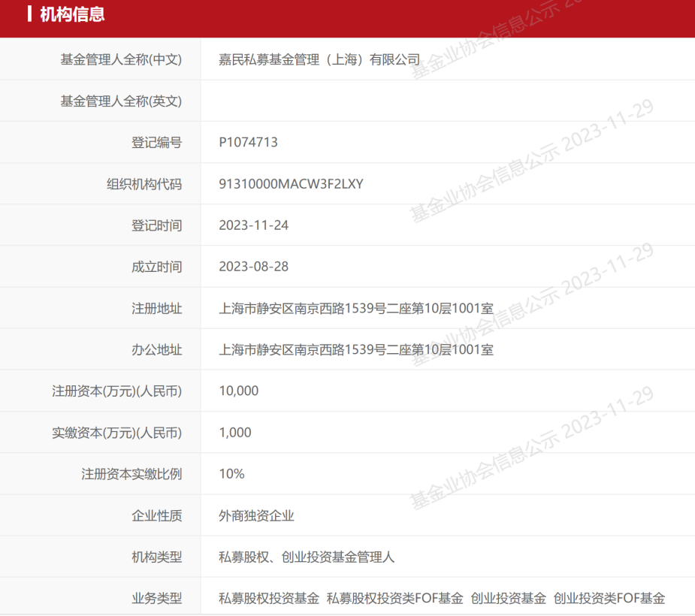Select founding date 2023-08-28
Image resolution: width=695 pixels, height=616 pixels.
[253, 267]
